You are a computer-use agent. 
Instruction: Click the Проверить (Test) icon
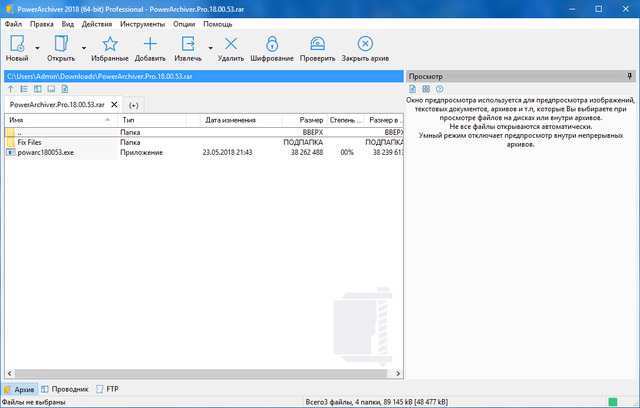(x=317, y=44)
